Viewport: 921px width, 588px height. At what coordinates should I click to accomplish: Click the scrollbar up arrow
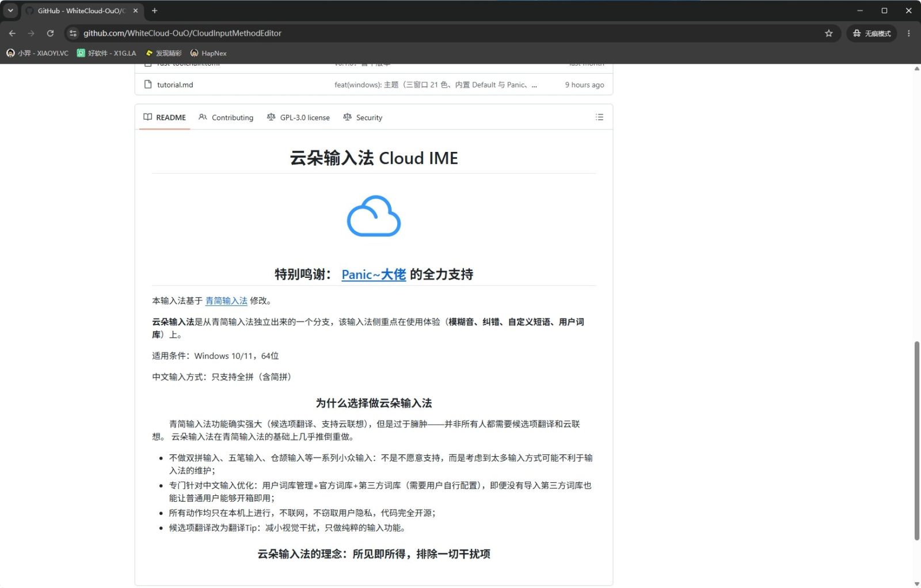tap(916, 68)
